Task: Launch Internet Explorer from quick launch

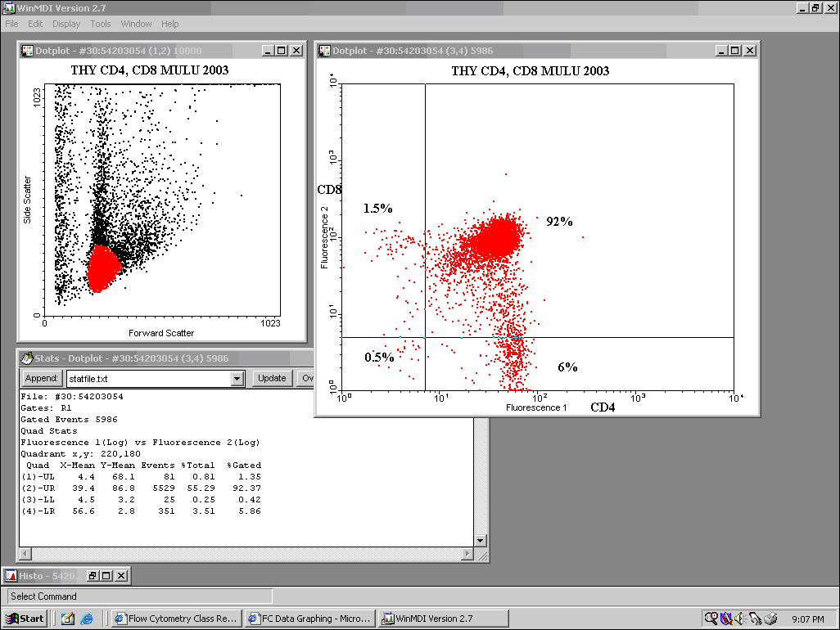Action: click(86, 619)
